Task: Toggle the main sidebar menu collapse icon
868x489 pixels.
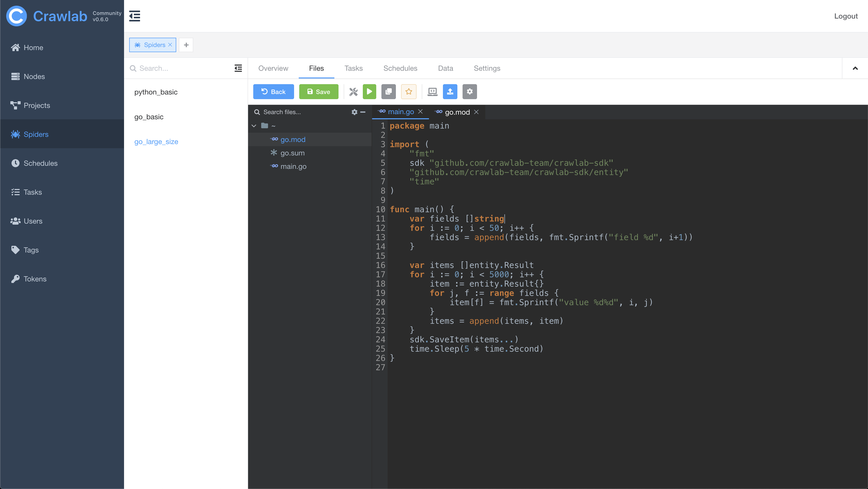Action: coord(134,16)
